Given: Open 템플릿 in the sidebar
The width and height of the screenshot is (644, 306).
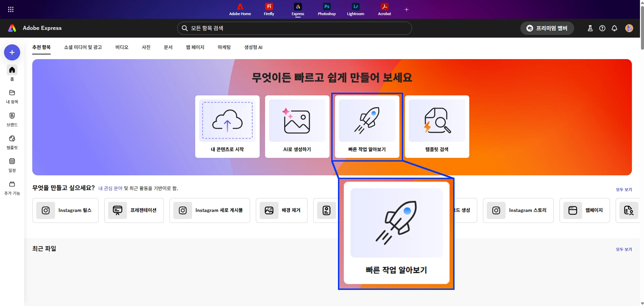Looking at the screenshot, I should coord(12,142).
